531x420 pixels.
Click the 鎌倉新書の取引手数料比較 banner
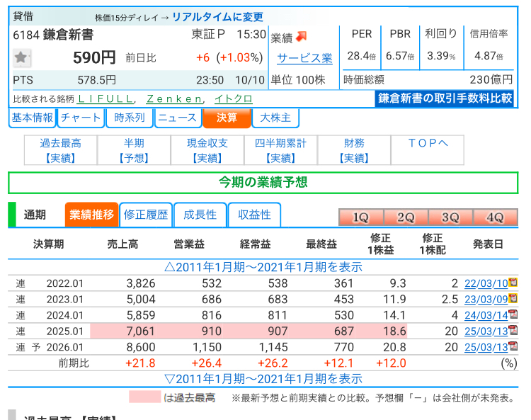pos(445,98)
